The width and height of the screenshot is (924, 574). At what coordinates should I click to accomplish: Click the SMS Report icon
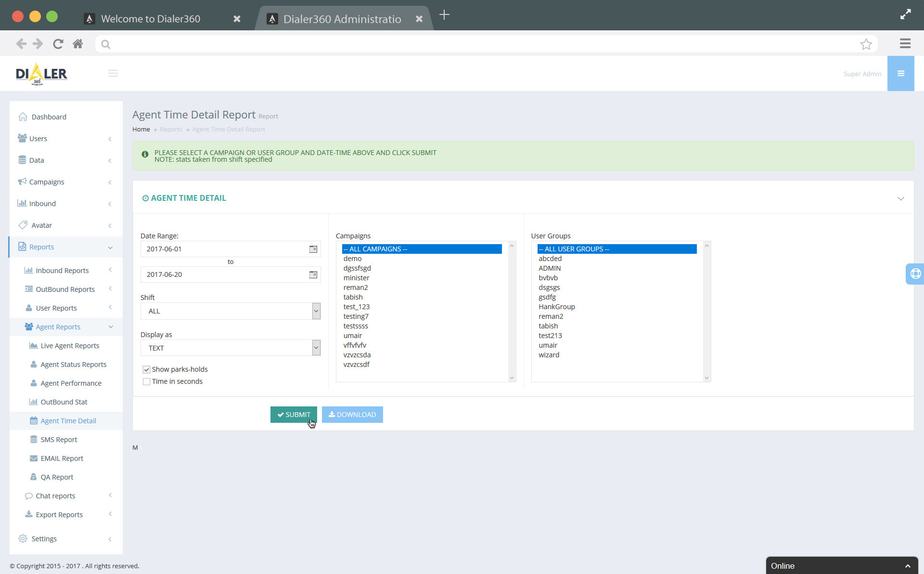(33, 439)
